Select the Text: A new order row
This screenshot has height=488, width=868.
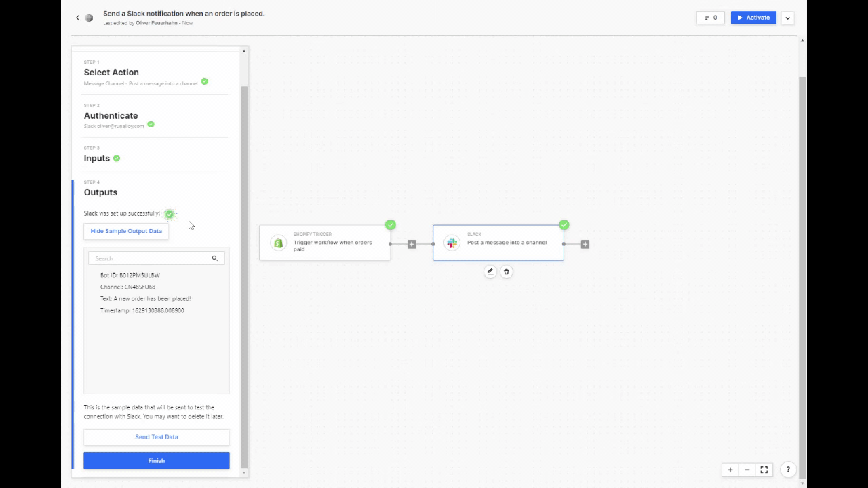(145, 298)
